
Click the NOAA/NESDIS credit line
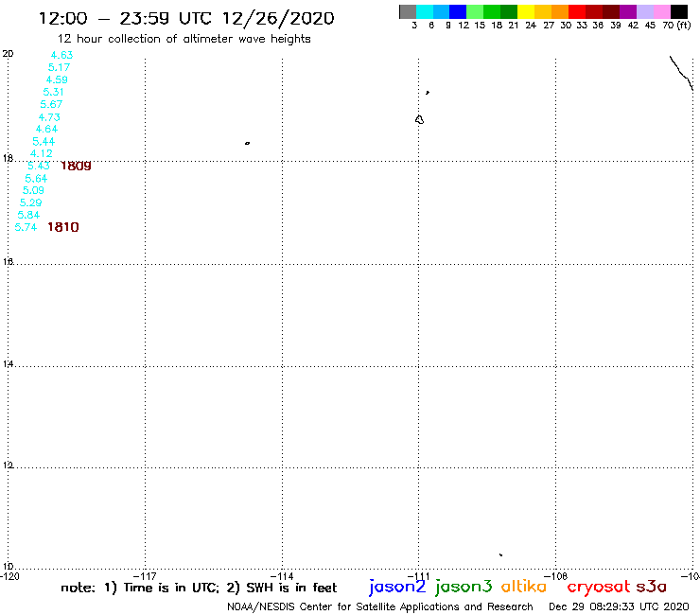380,607
